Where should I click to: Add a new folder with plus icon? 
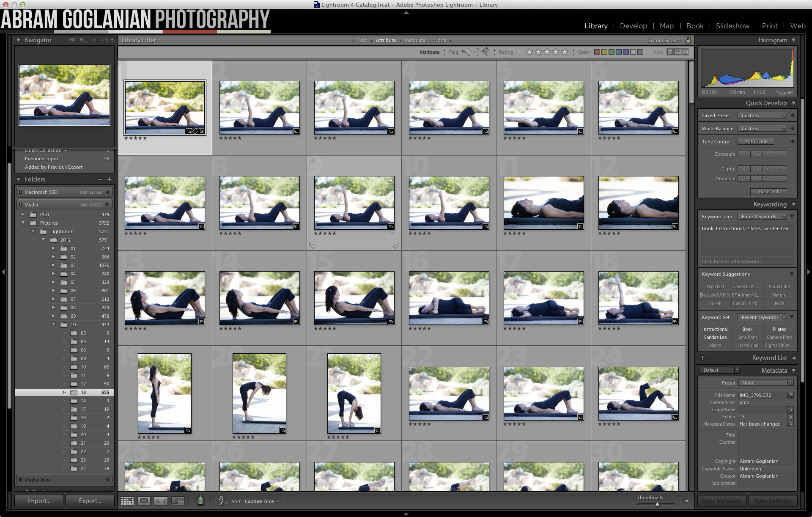(x=110, y=179)
